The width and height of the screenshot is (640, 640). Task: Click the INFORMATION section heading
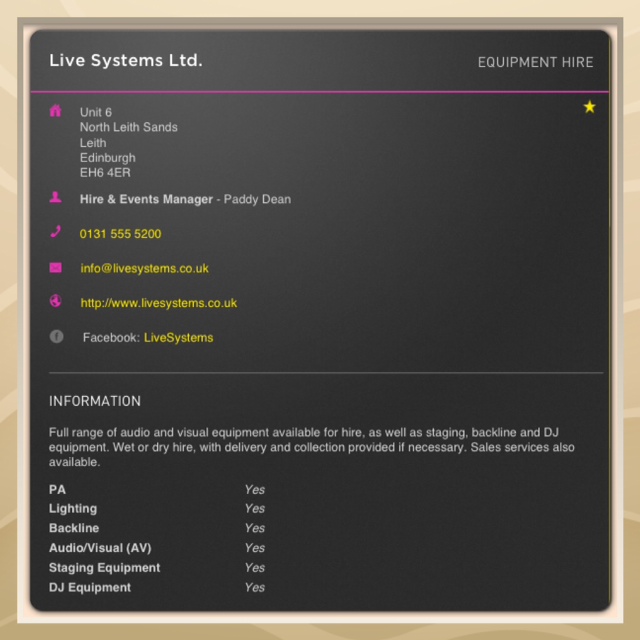tap(95, 401)
